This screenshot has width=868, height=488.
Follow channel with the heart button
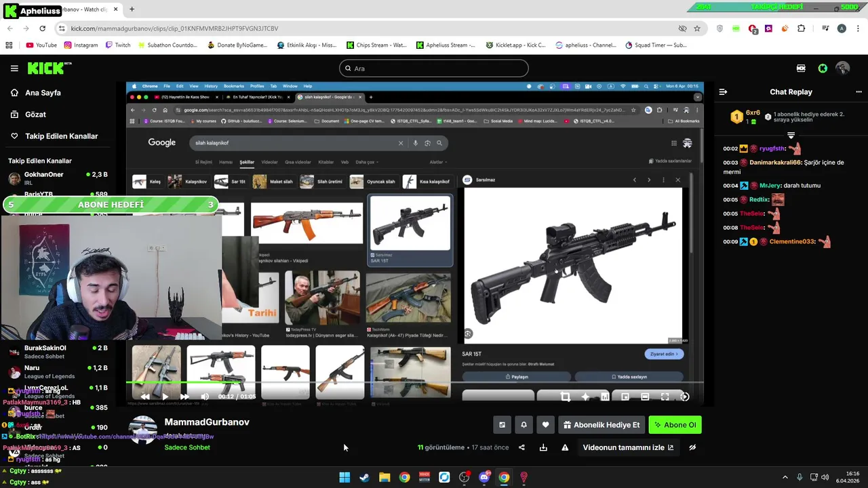click(545, 425)
